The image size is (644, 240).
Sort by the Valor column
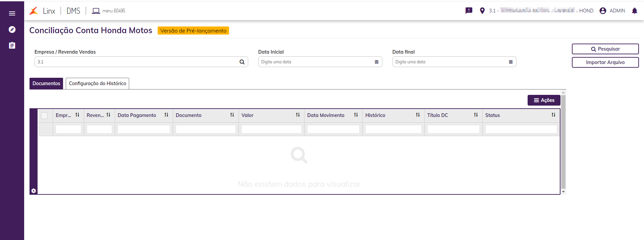click(298, 115)
